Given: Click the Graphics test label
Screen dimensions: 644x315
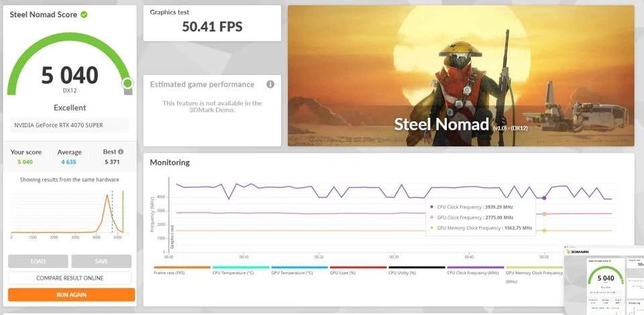Looking at the screenshot, I should coord(170,12).
